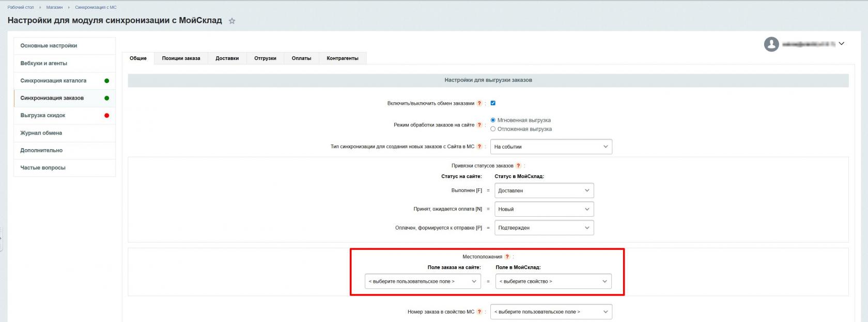Viewport: 868px width, 322px height.
Task: Open Дополнительно sidebar section
Action: pos(65,151)
